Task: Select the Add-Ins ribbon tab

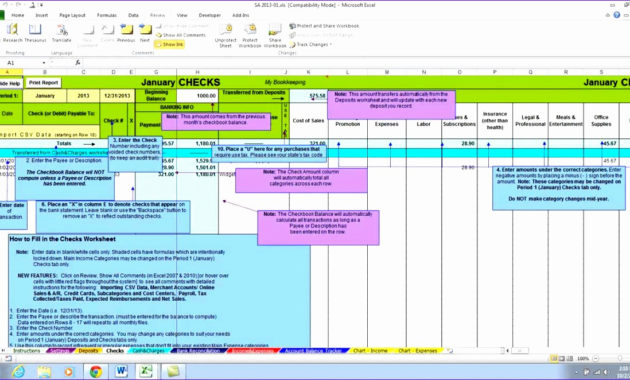Action: click(241, 15)
